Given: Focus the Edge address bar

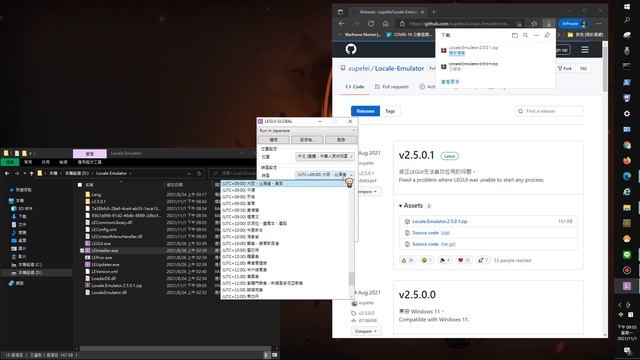Looking at the screenshot, I should (x=461, y=24).
